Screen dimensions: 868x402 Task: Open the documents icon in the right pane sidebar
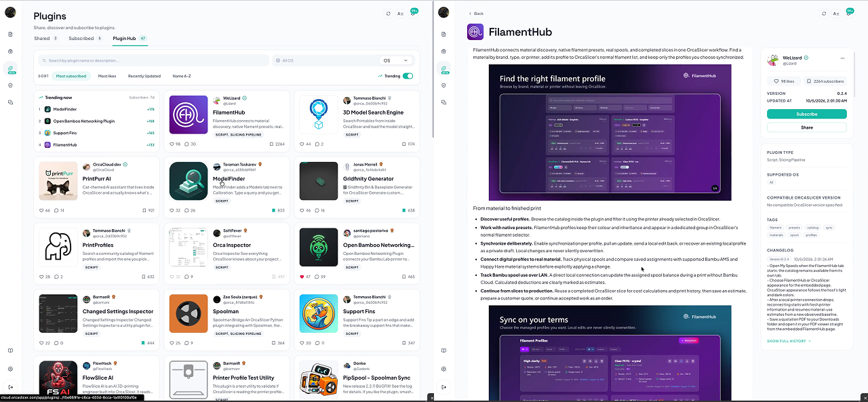coord(444,34)
